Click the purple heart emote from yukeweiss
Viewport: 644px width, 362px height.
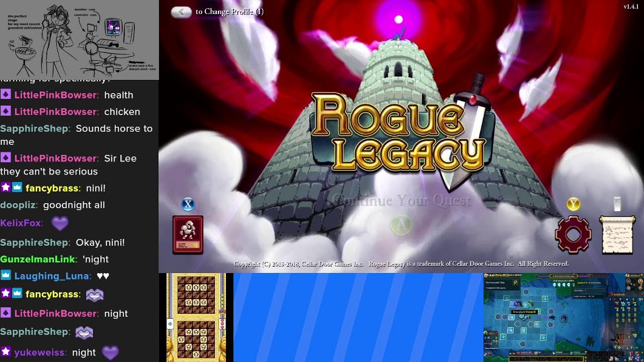click(110, 353)
